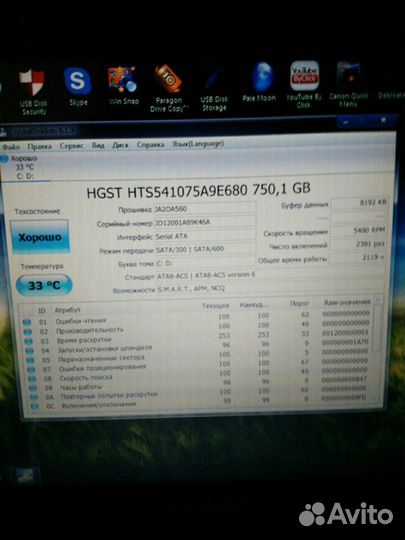This screenshot has width=405, height=540.
Task: Select the 08 Скорость поиска row
Action: pyautogui.click(x=199, y=375)
